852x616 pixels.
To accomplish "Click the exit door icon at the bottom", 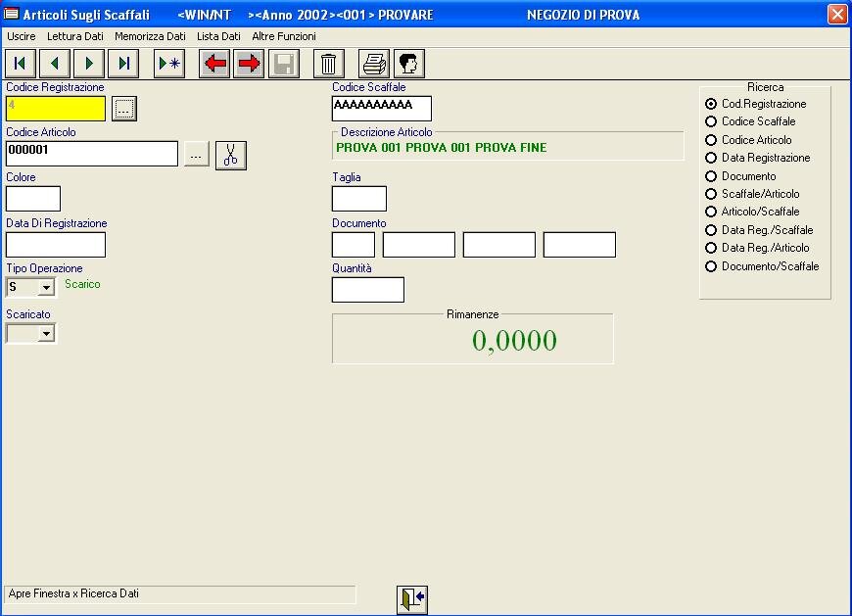I will pyautogui.click(x=412, y=599).
